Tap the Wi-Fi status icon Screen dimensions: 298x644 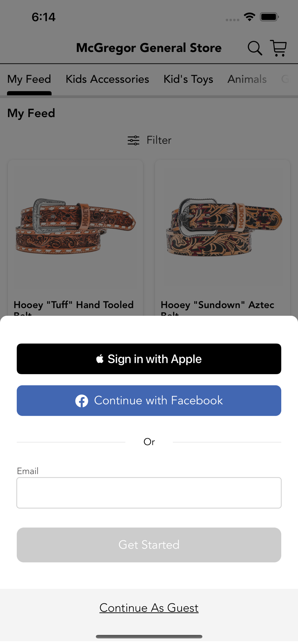(x=250, y=17)
